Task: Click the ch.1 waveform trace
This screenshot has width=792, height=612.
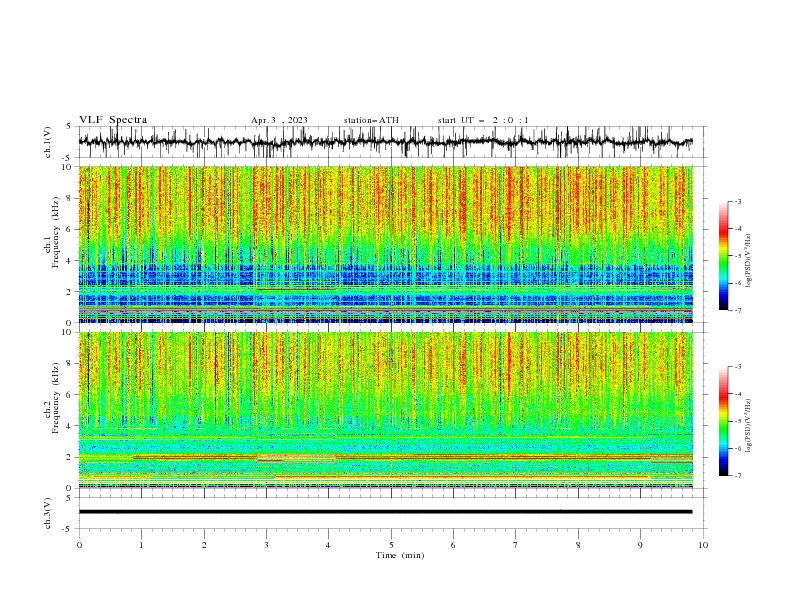Action: tap(385, 142)
